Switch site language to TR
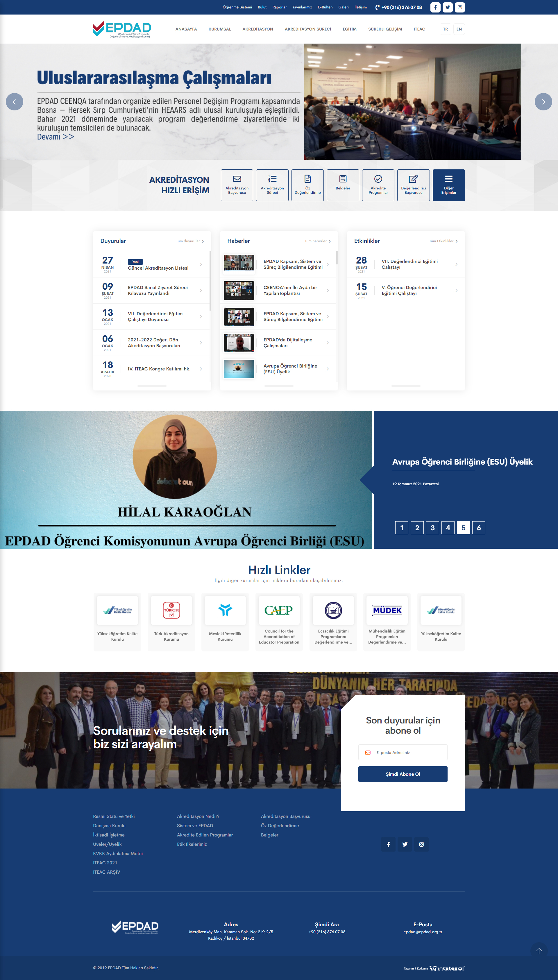The image size is (558, 980). pyautogui.click(x=445, y=29)
